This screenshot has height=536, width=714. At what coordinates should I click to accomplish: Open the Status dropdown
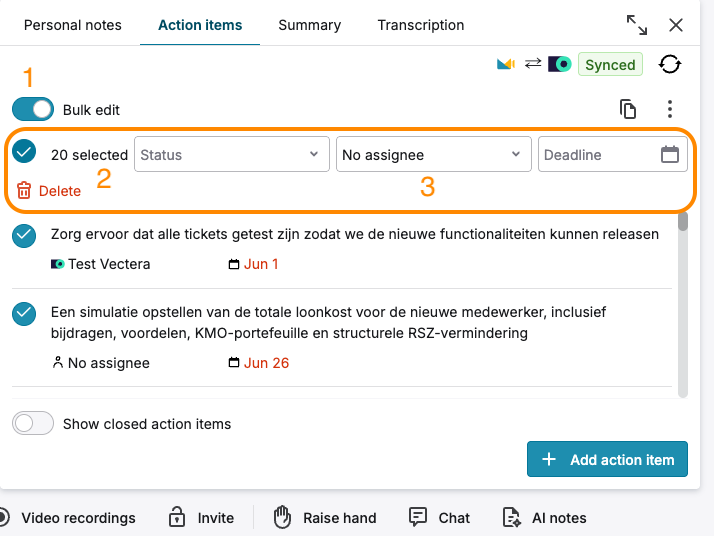pyautogui.click(x=232, y=154)
